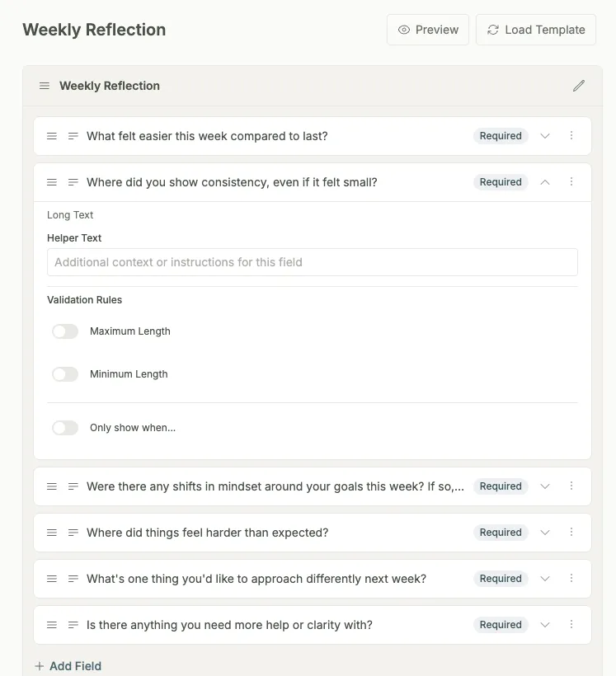Click the 'Validation Rules' heading
The image size is (616, 676).
pos(85,300)
